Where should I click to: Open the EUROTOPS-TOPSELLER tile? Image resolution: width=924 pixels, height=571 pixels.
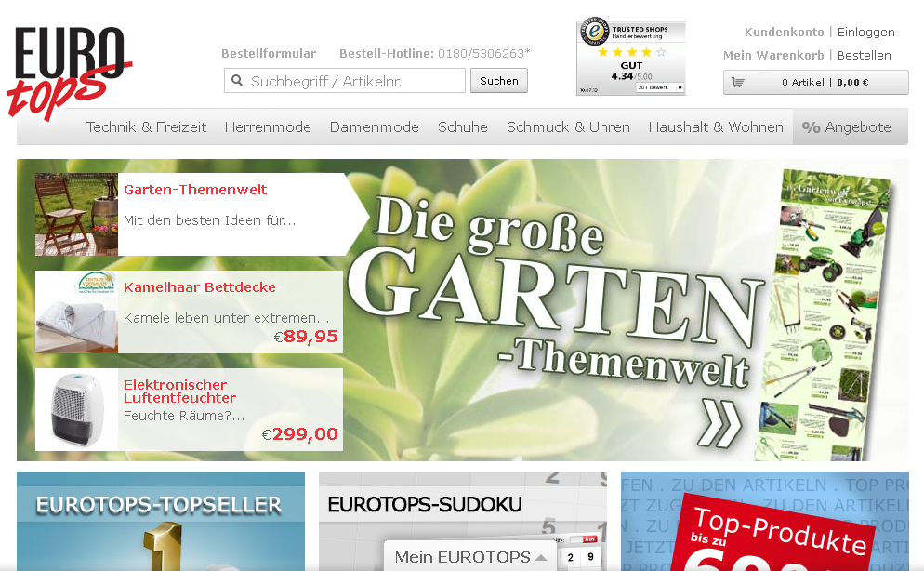tap(161, 522)
